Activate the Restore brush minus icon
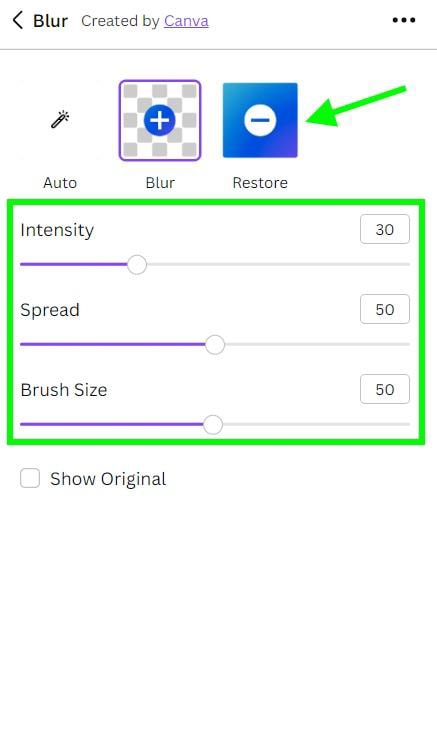 tap(260, 120)
